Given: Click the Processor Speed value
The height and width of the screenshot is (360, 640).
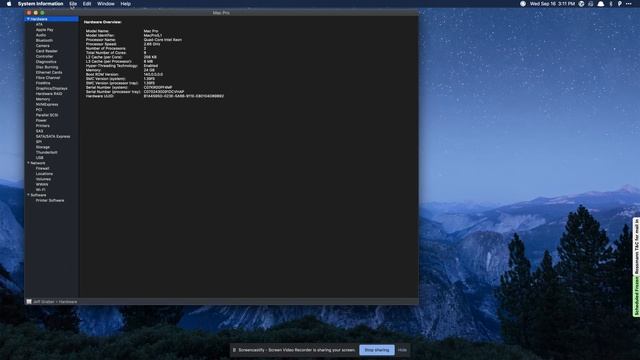Looking at the screenshot, I should (x=151, y=44).
